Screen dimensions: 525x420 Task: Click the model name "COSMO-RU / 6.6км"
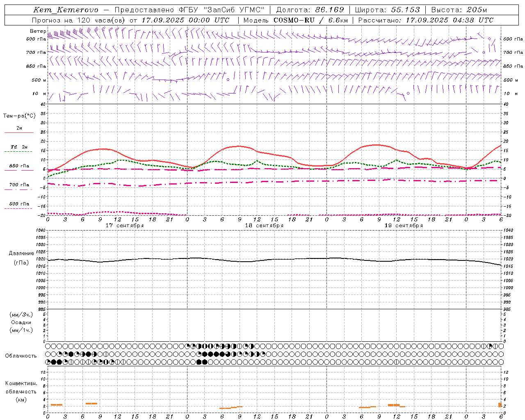310,20
